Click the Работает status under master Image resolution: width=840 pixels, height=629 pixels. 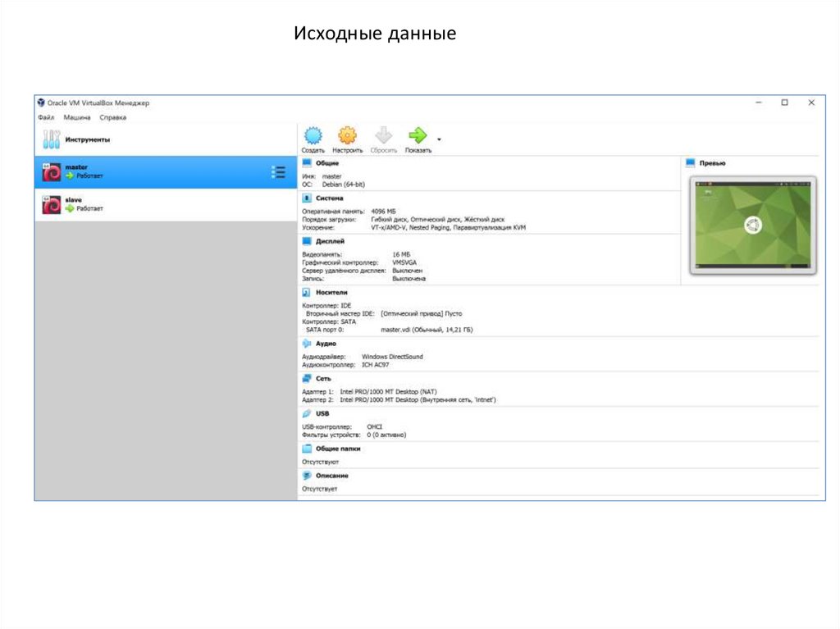89,175
